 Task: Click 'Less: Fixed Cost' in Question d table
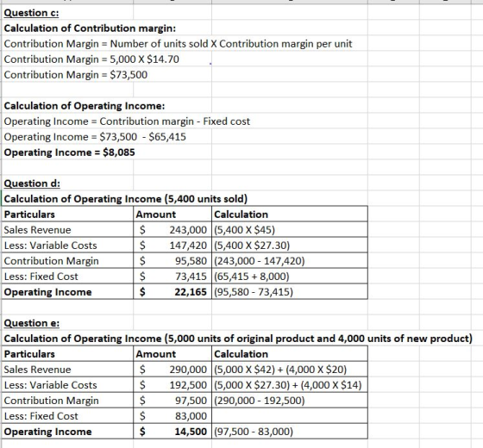(x=67, y=277)
